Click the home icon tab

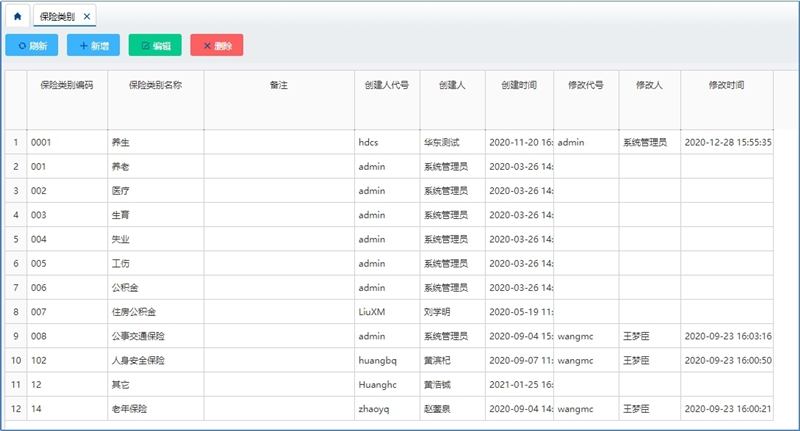click(x=17, y=17)
